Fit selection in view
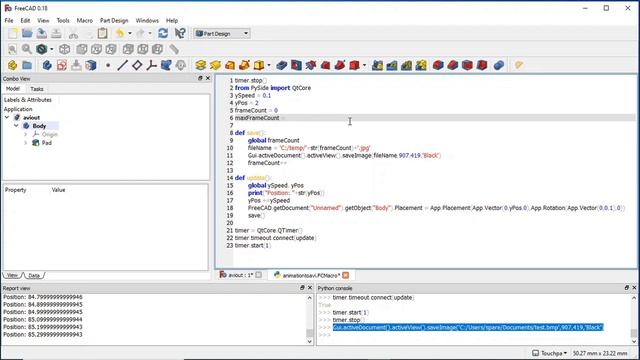Image resolution: width=640 pixels, height=360 pixels. coord(27,49)
